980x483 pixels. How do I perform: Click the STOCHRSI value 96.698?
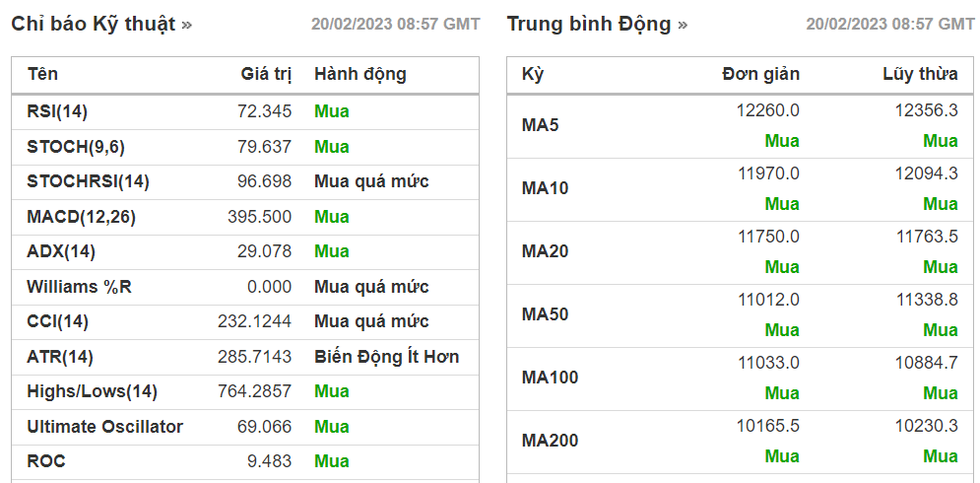pyautogui.click(x=264, y=181)
